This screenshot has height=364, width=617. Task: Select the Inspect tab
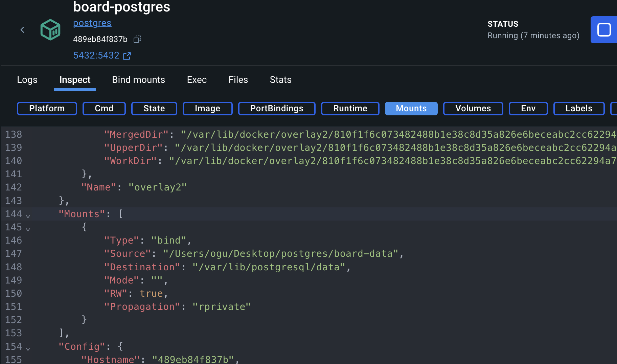point(75,80)
